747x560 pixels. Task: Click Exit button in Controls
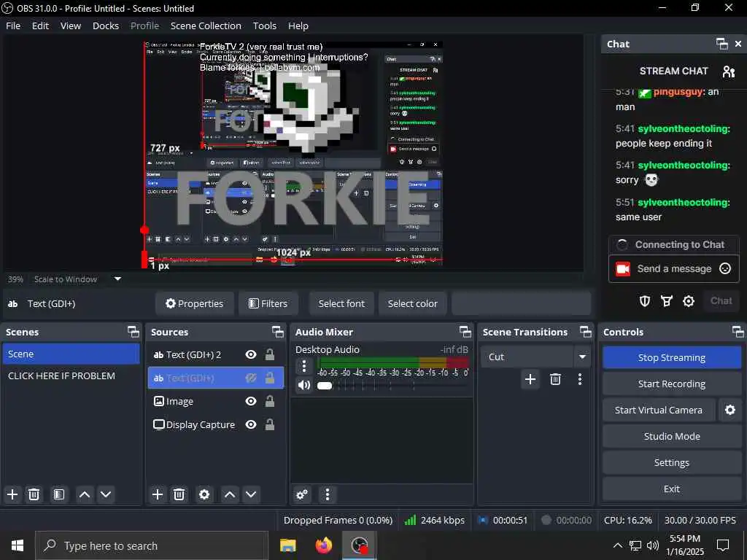[672, 489]
